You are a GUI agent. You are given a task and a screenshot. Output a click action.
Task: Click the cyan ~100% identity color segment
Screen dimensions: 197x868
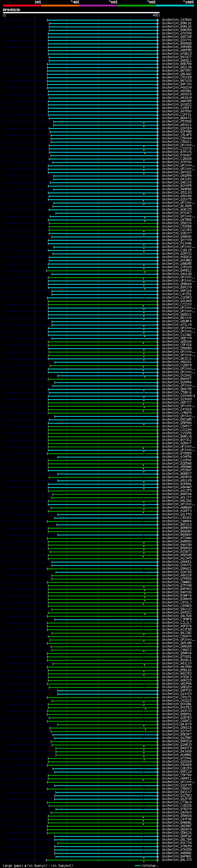click(x=175, y=6)
